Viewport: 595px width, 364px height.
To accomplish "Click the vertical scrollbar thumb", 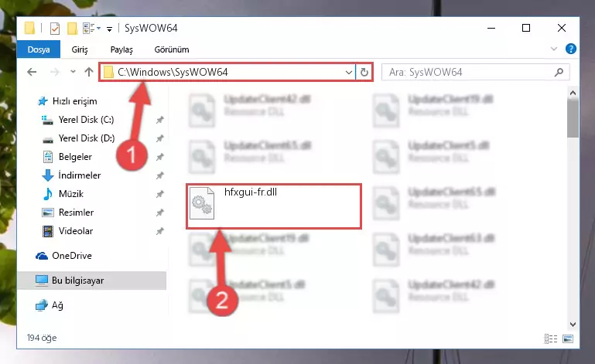I will pos(573,119).
